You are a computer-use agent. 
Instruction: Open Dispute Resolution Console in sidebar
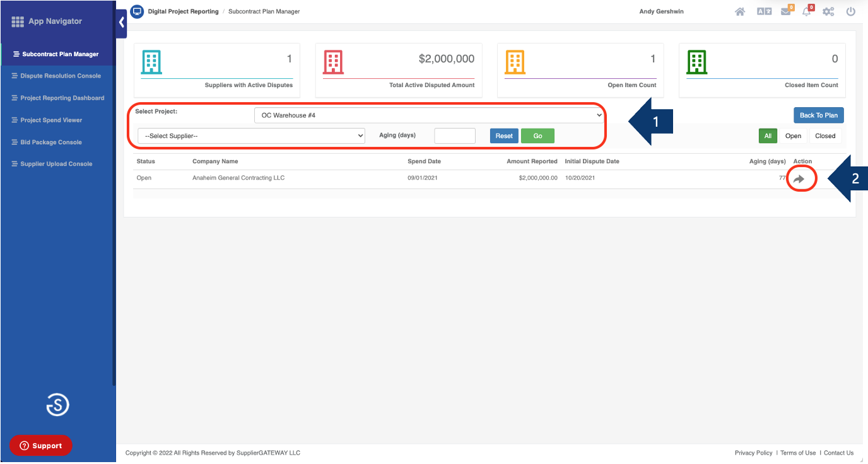(61, 76)
